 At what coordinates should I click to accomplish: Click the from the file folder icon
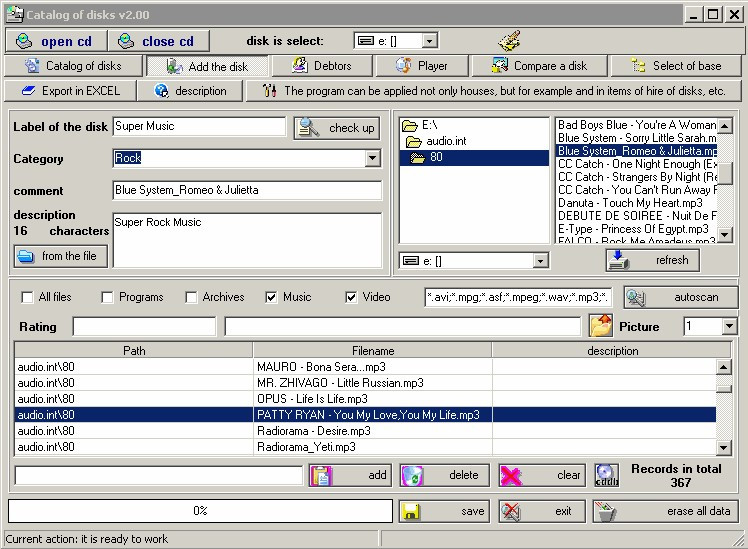(x=25, y=257)
